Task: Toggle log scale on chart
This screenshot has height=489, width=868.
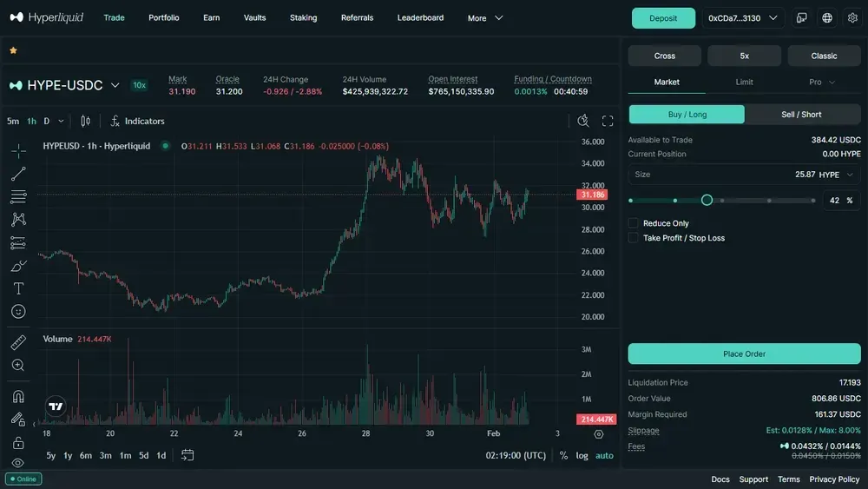Action: click(582, 455)
